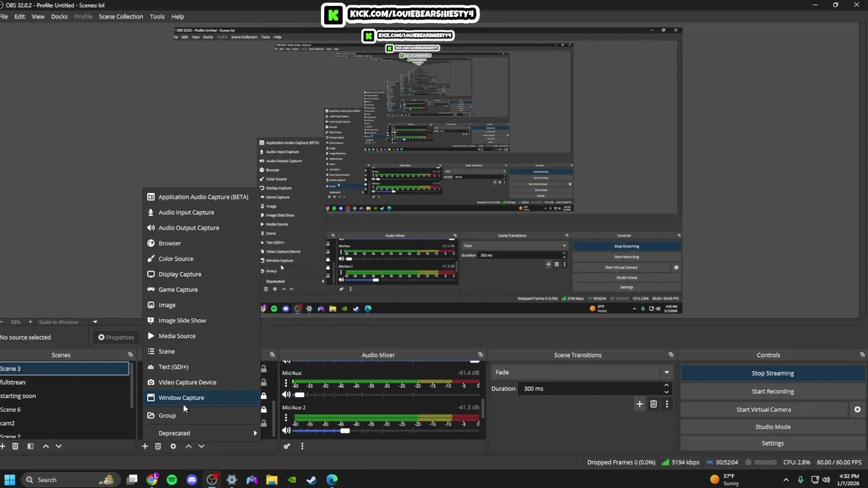Screen dimensions: 868x488
Task: Launch Microsoft Edge from the taskbar
Action: (332, 480)
